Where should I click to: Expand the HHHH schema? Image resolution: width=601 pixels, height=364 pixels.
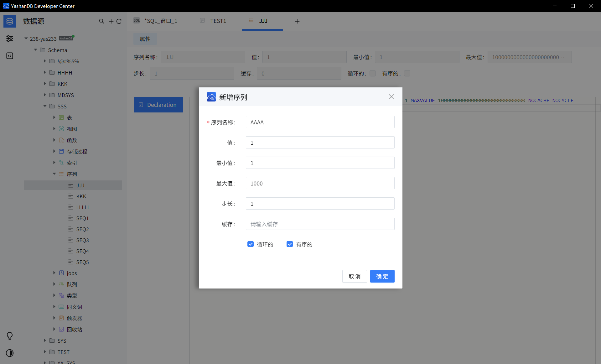(x=45, y=72)
